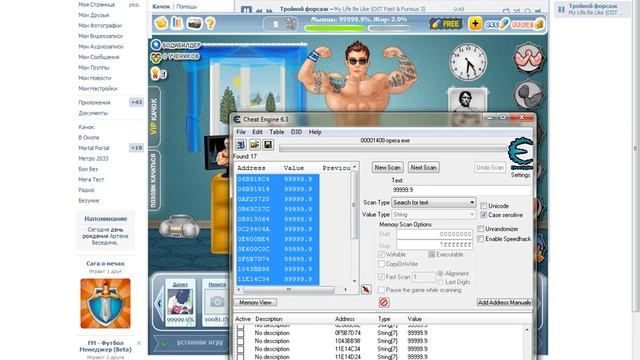640x360 pixels.
Task: Enable the Unrandomizer checkbox
Action: click(481, 229)
